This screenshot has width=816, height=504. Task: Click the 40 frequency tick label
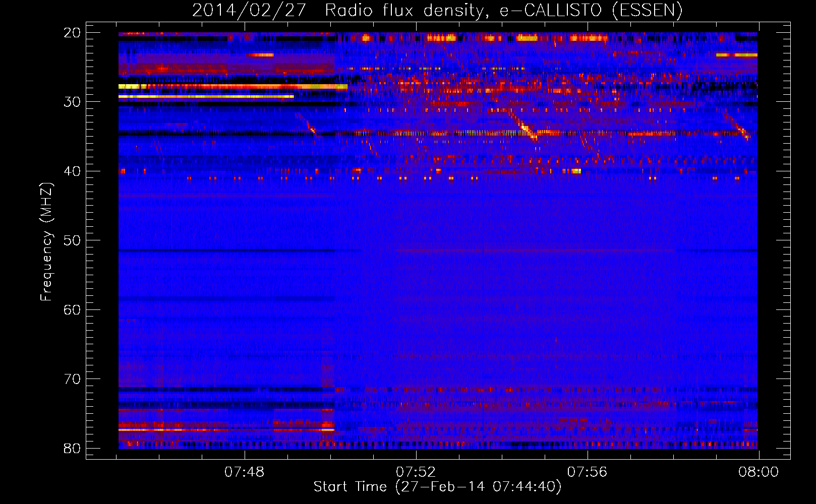coord(72,171)
